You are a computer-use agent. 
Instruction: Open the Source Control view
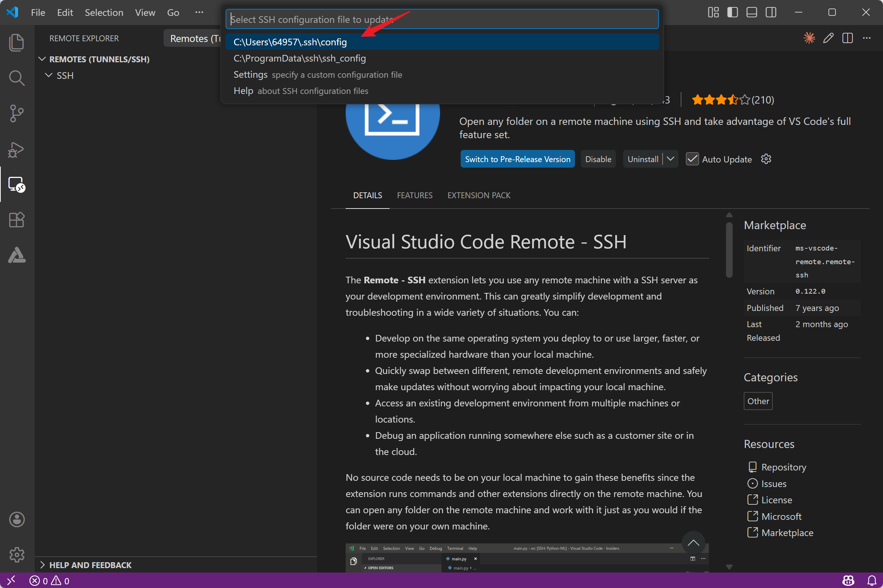[17, 113]
